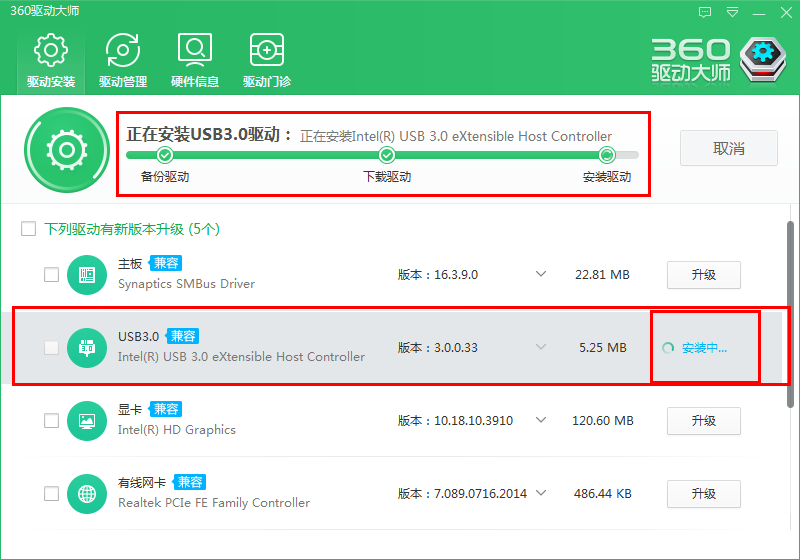Click the text Synaptics SMBus Driver

point(186,284)
